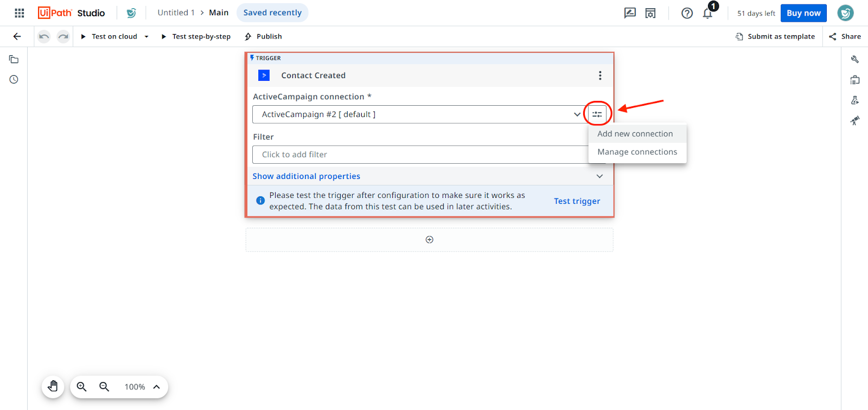The height and width of the screenshot is (410, 868).
Task: Open the notifications bell
Action: (707, 13)
